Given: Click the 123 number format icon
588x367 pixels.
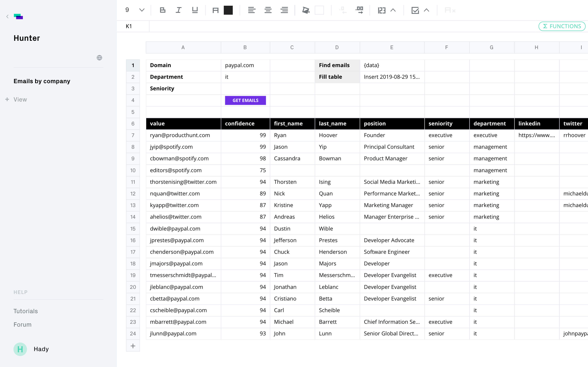Looking at the screenshot, I should point(381,10).
